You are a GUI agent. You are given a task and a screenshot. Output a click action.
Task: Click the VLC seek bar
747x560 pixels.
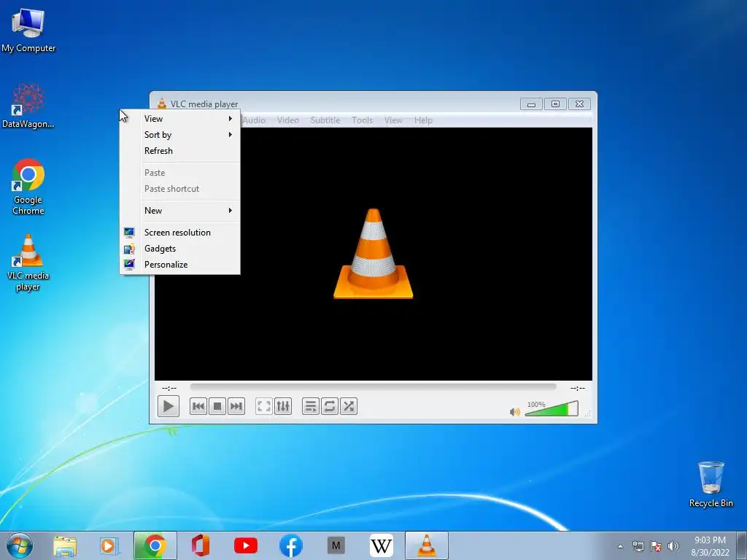click(x=373, y=387)
